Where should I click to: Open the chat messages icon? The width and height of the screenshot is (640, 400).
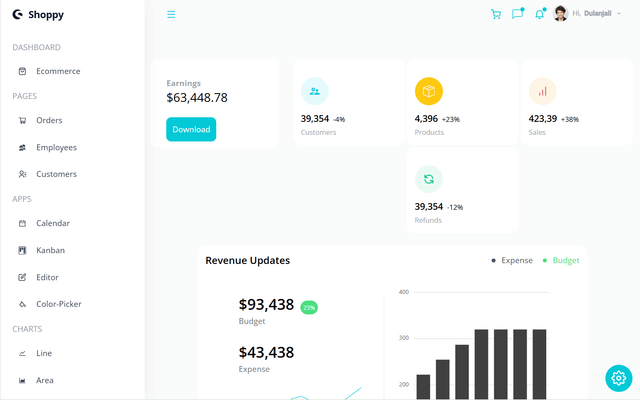point(518,14)
